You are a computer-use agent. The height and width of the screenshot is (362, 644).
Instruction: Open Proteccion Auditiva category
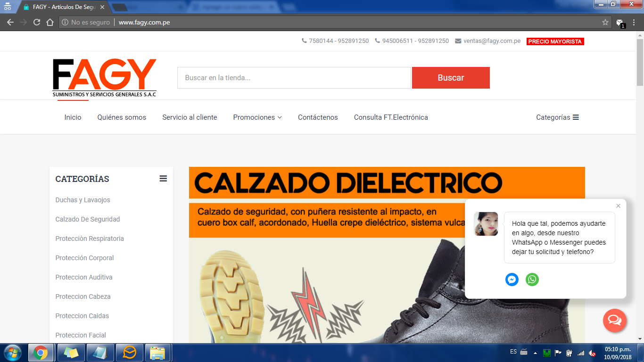point(84,277)
